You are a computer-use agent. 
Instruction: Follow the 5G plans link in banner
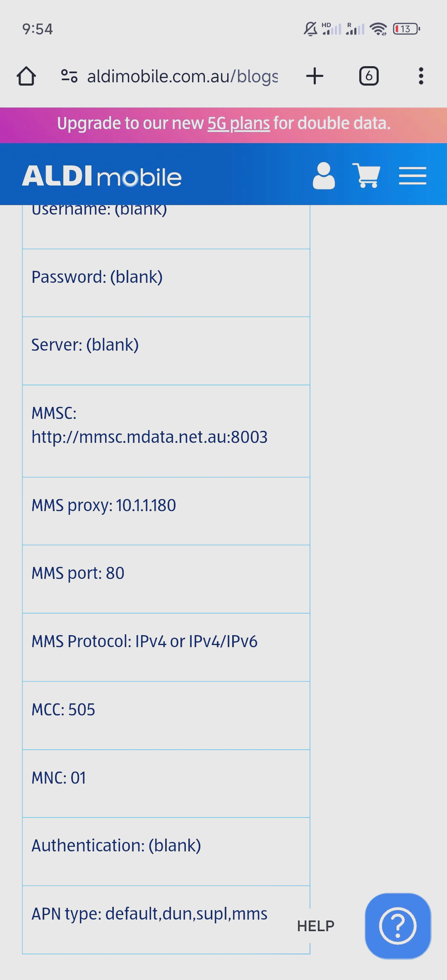[x=238, y=123]
